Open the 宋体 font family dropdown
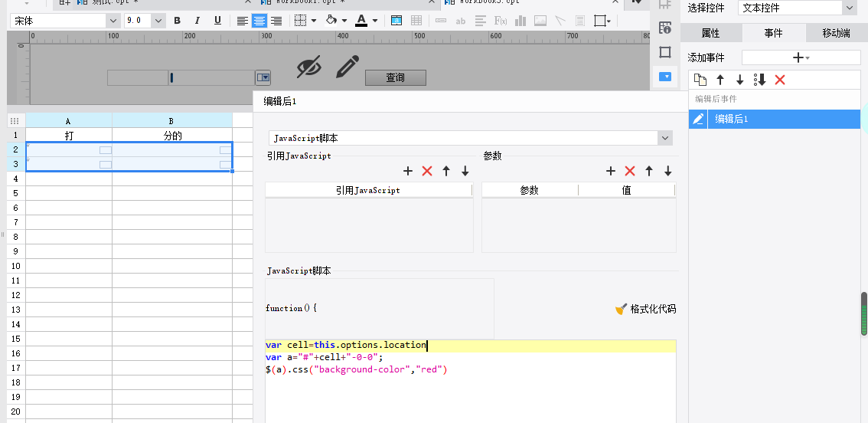The width and height of the screenshot is (868, 423). coord(67,21)
